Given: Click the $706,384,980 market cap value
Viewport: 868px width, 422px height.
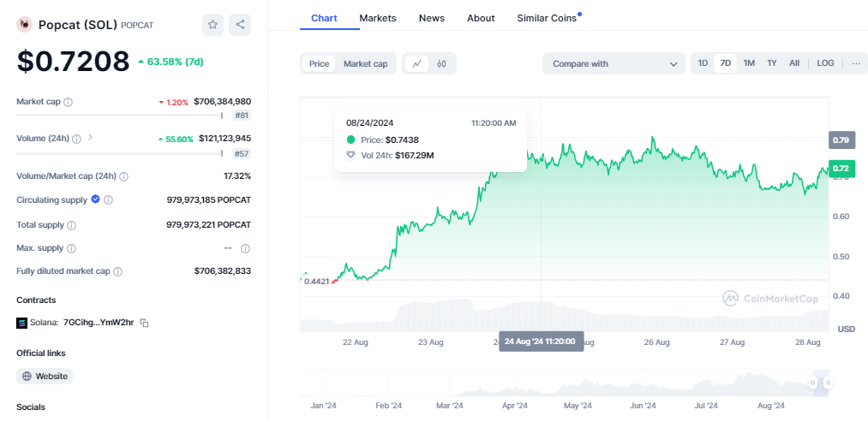Looking at the screenshot, I should [222, 101].
